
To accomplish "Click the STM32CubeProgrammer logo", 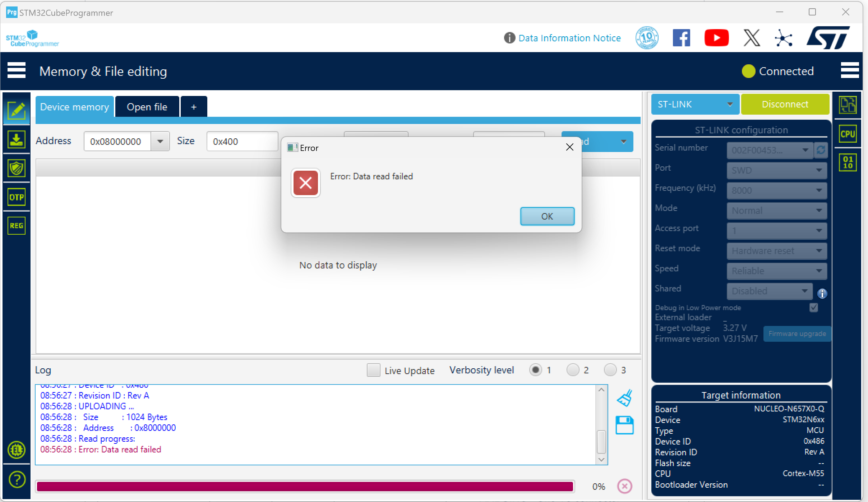I will (x=32, y=39).
